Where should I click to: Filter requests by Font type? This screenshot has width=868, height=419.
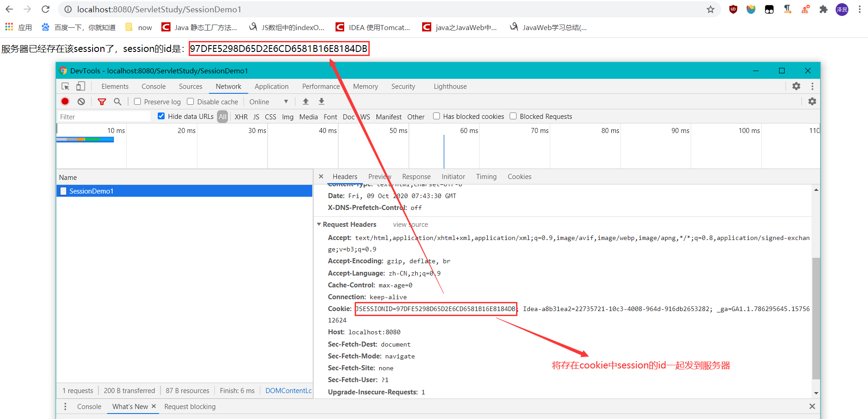(x=330, y=117)
